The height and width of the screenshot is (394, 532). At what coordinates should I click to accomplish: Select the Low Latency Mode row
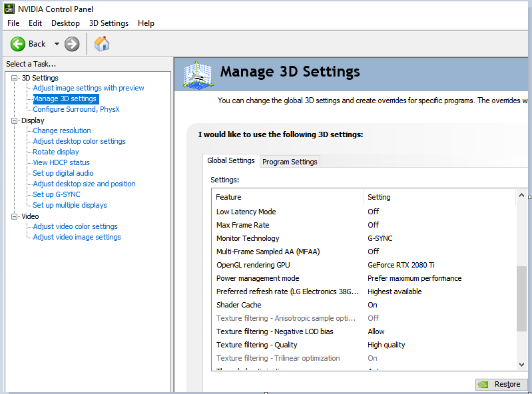point(364,212)
